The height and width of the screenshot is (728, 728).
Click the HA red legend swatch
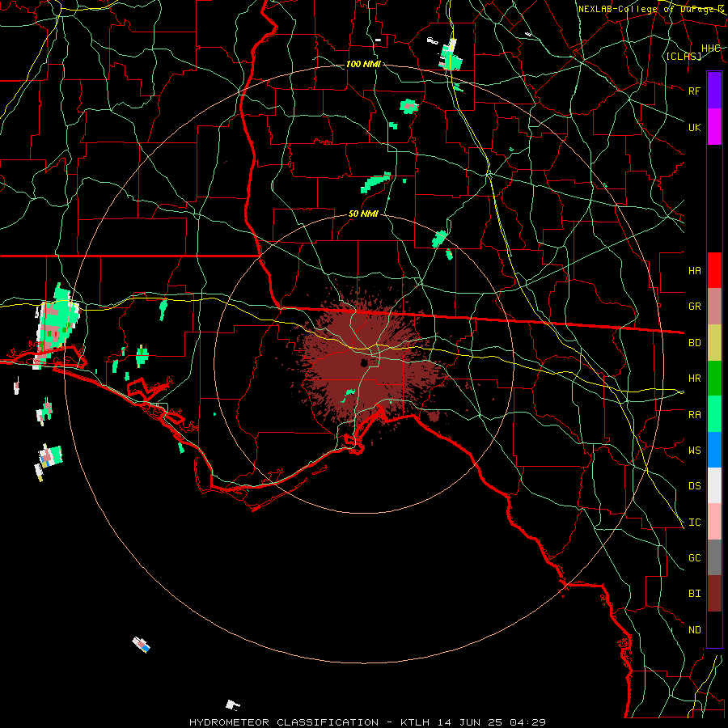click(714, 270)
